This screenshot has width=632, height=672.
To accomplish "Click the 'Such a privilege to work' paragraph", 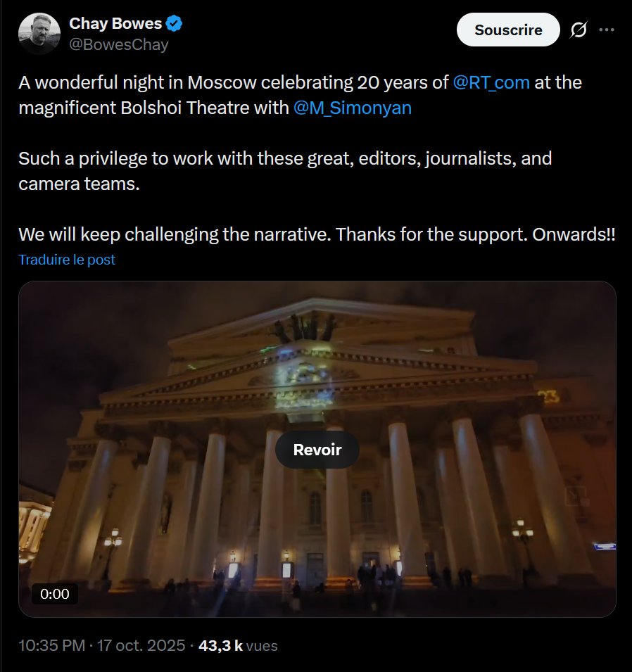I will pos(285,171).
